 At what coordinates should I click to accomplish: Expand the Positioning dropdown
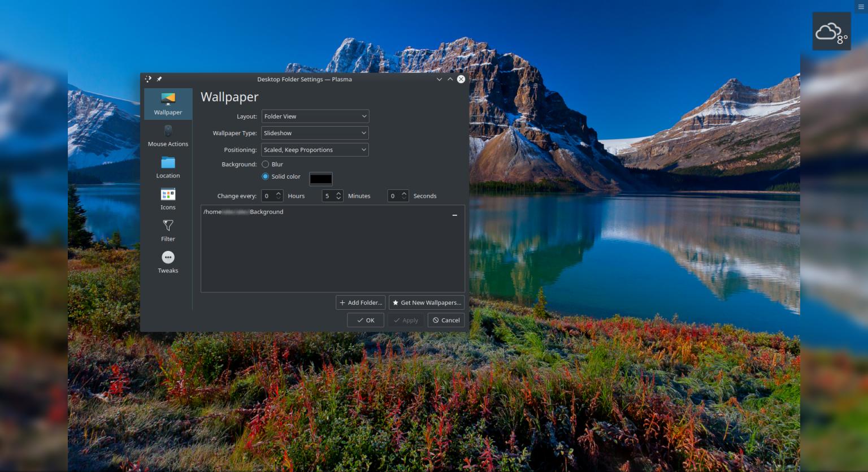pyautogui.click(x=315, y=150)
